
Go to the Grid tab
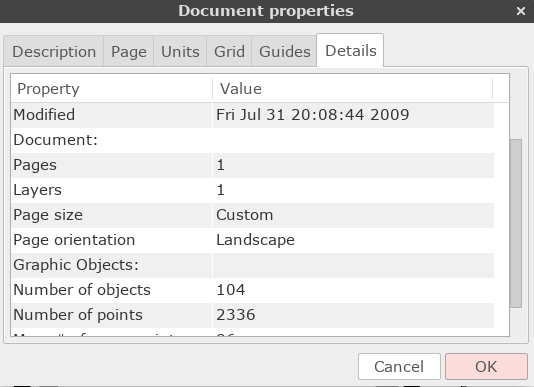click(x=229, y=52)
